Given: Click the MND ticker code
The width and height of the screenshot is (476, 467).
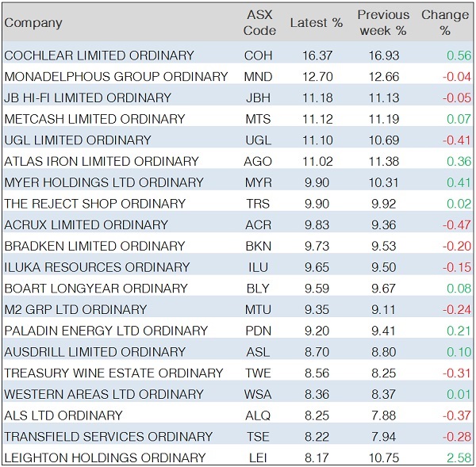Looking at the screenshot, I should point(259,77).
